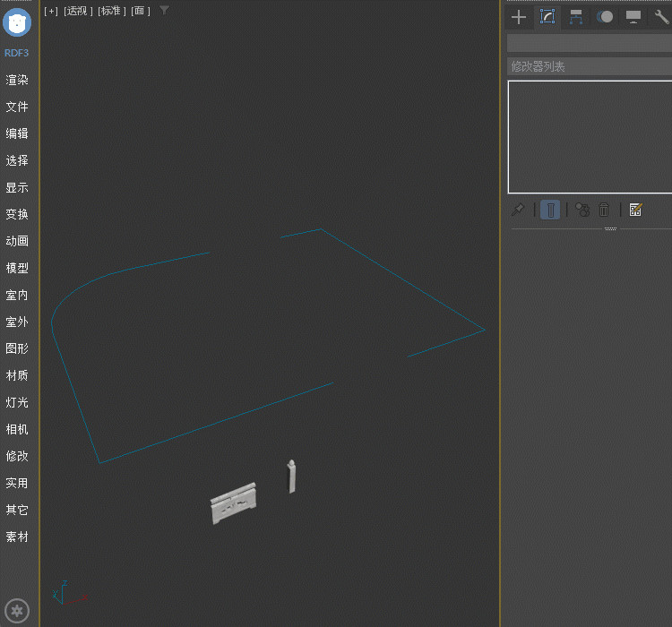
Task: Open the 材质 menu in the sidebar
Action: [x=17, y=375]
